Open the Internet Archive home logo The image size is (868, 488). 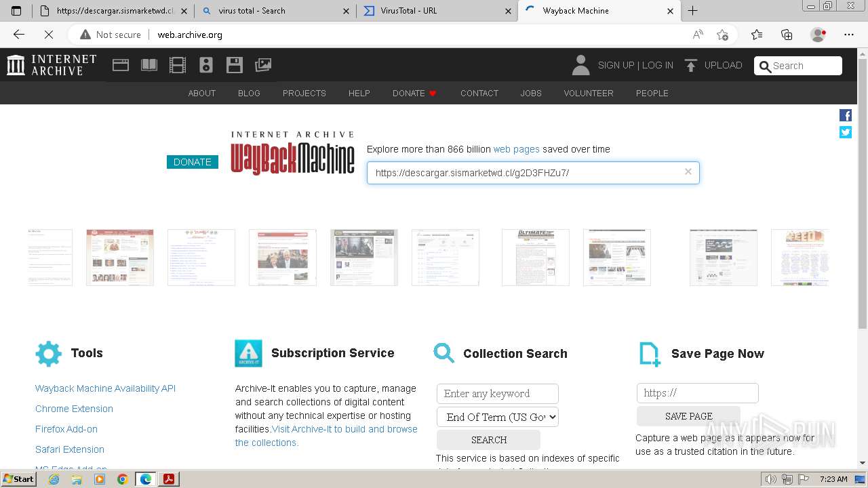(52, 65)
